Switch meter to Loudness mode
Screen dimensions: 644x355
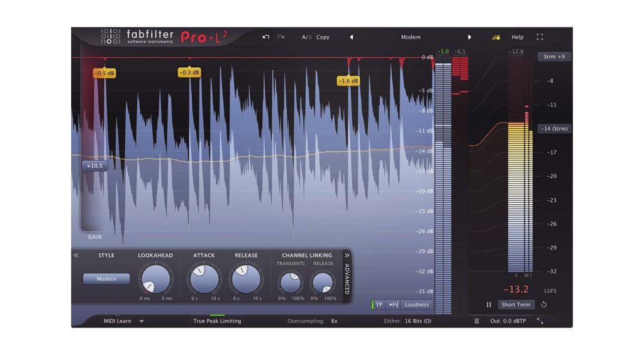tap(416, 305)
